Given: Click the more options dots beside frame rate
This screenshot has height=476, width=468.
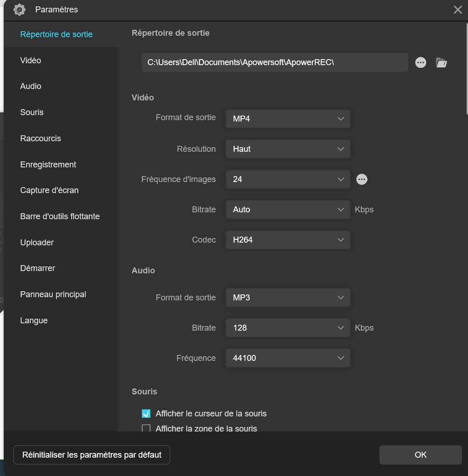Looking at the screenshot, I should (x=362, y=179).
